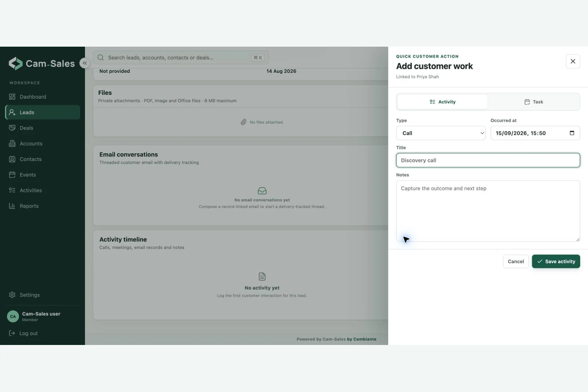The height and width of the screenshot is (392, 588).
Task: Click the Accounts building icon in sidebar
Action: tap(12, 144)
